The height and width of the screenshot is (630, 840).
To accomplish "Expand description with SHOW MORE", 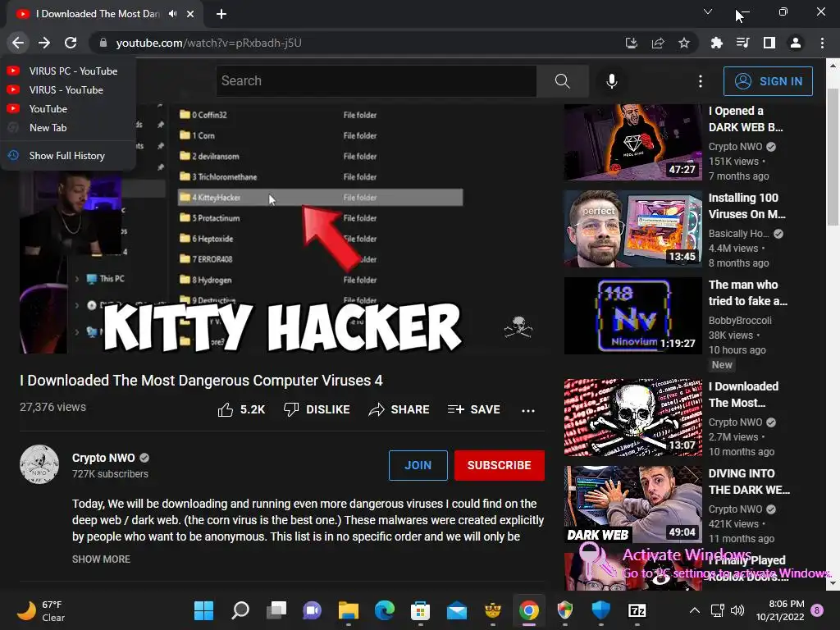I will pyautogui.click(x=101, y=559).
